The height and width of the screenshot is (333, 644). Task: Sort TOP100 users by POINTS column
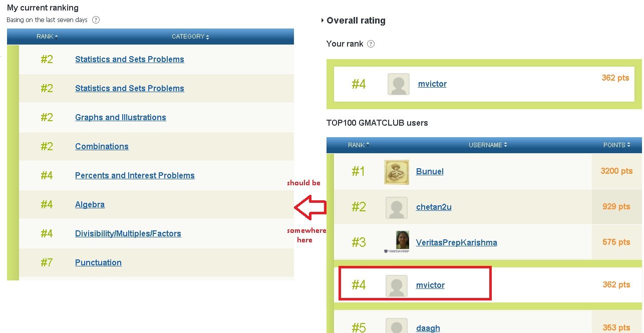(x=617, y=145)
